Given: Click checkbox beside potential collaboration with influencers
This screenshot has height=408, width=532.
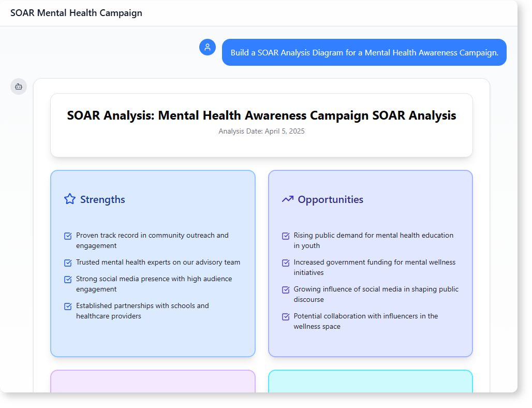Looking at the screenshot, I should point(286,317).
